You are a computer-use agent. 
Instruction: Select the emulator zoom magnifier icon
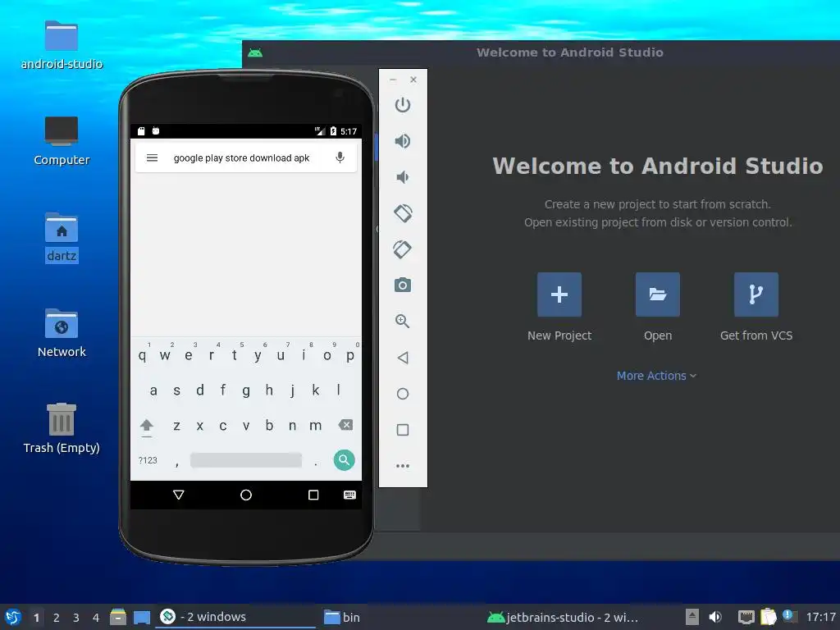tap(402, 321)
